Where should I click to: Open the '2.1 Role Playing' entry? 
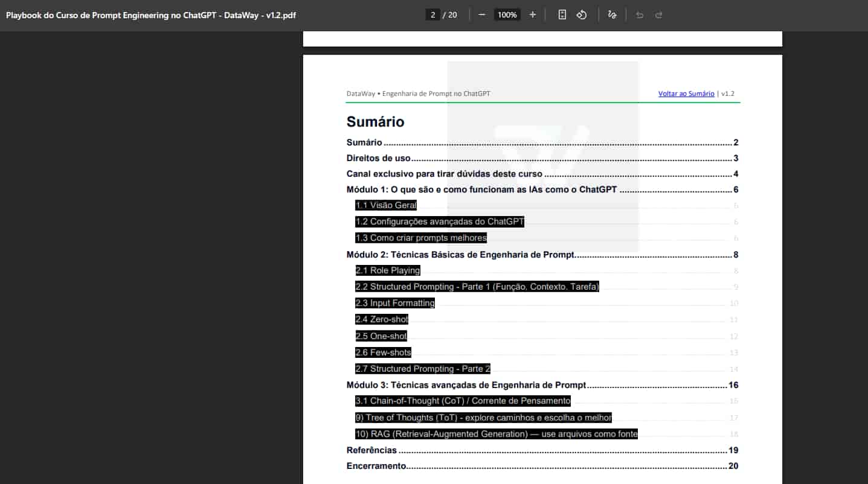click(387, 271)
